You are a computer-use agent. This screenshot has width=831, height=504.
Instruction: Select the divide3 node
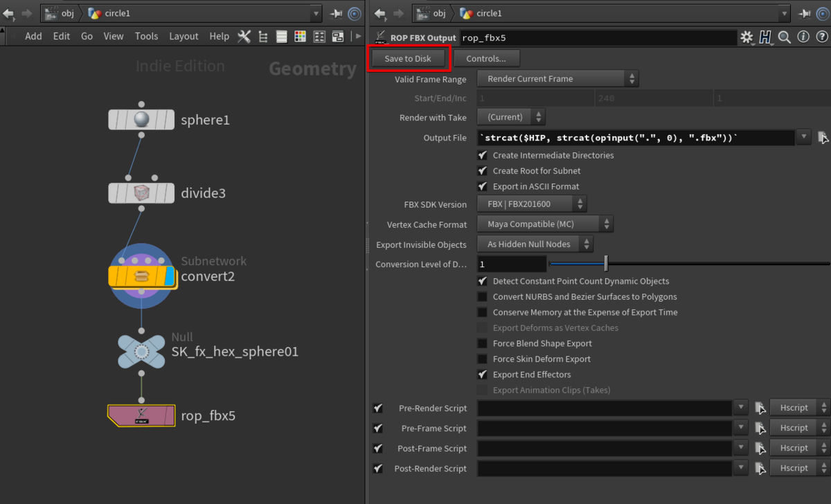coord(141,193)
